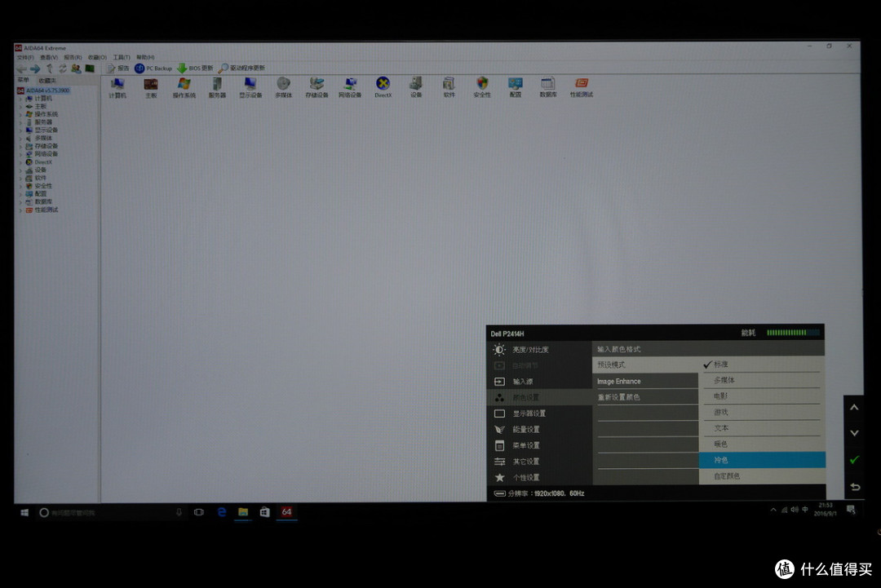
Task: Select 文本 preset mode in Dell OSD
Action: [762, 428]
